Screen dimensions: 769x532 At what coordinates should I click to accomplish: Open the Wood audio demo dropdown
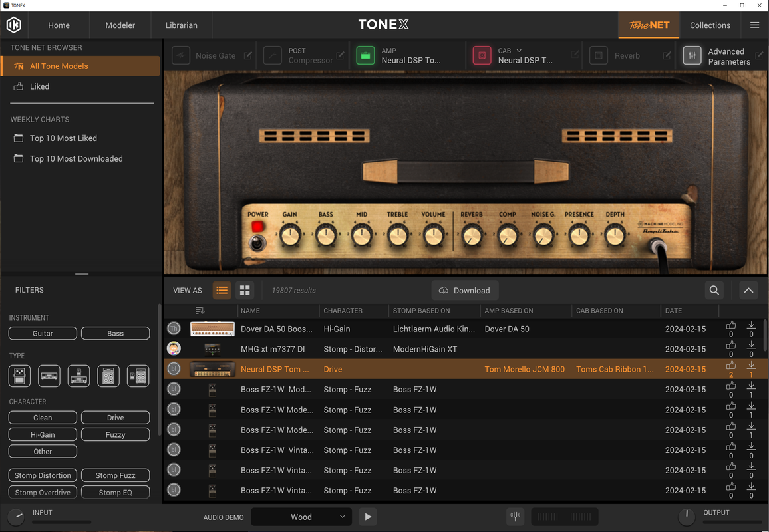click(301, 517)
